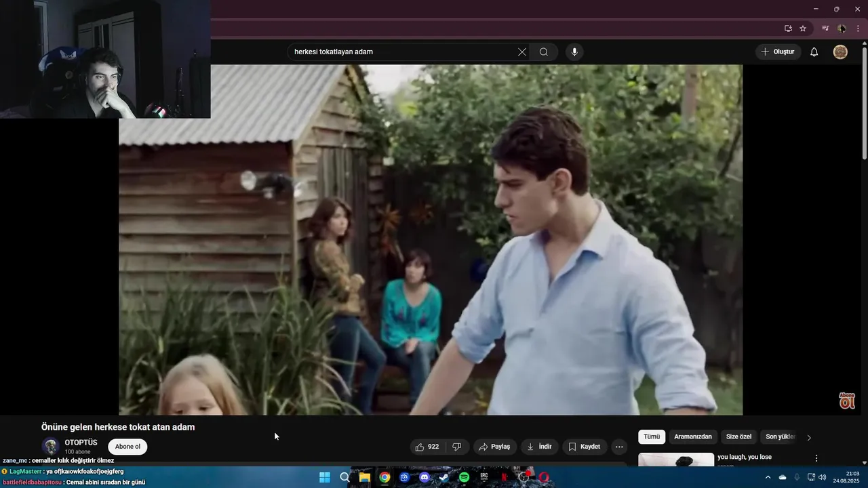868x488 pixels.
Task: Open the OTOPTÜS channel avatar
Action: coord(50,447)
